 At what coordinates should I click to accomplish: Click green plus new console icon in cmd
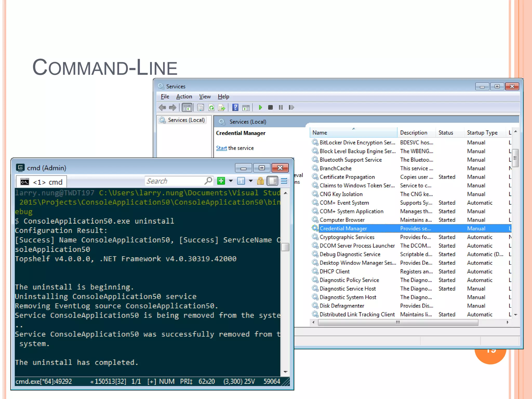[221, 181]
